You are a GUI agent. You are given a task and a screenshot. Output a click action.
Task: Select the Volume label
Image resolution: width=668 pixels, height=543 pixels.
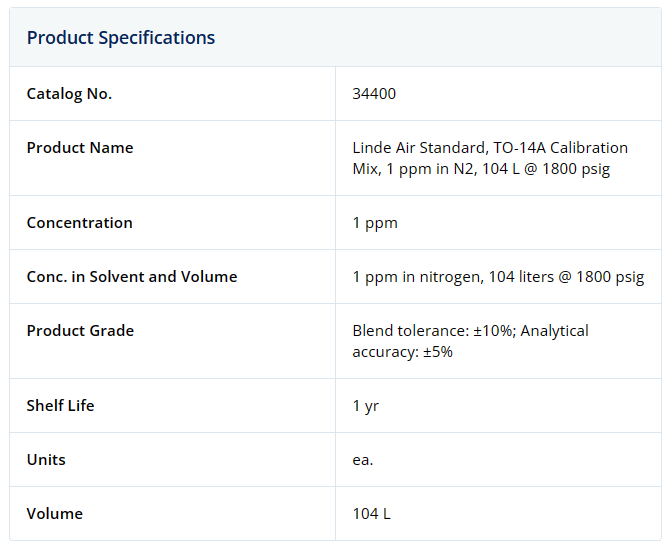[x=55, y=514]
